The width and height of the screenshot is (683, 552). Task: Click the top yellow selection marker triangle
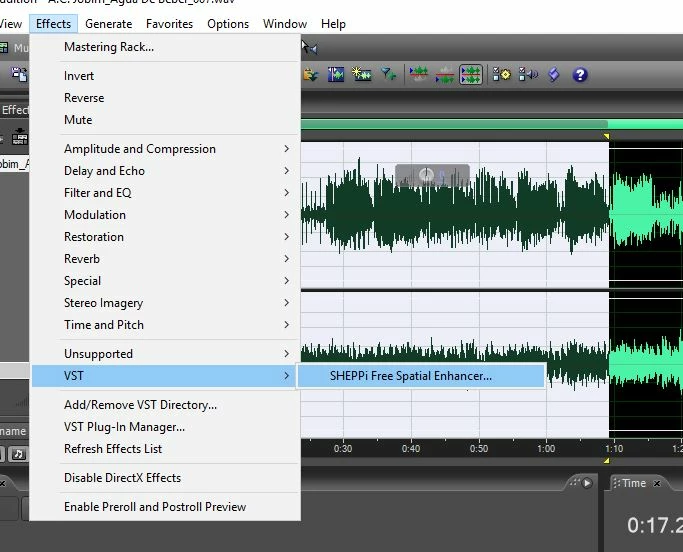point(606,137)
